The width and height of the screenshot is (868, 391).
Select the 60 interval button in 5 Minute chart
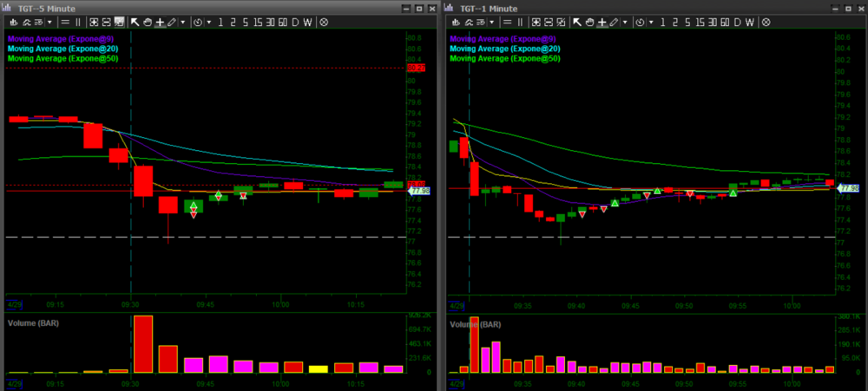(282, 22)
